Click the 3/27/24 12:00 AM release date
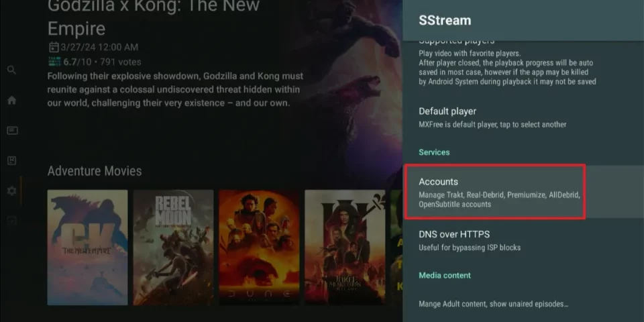644x322 pixels. coord(99,47)
